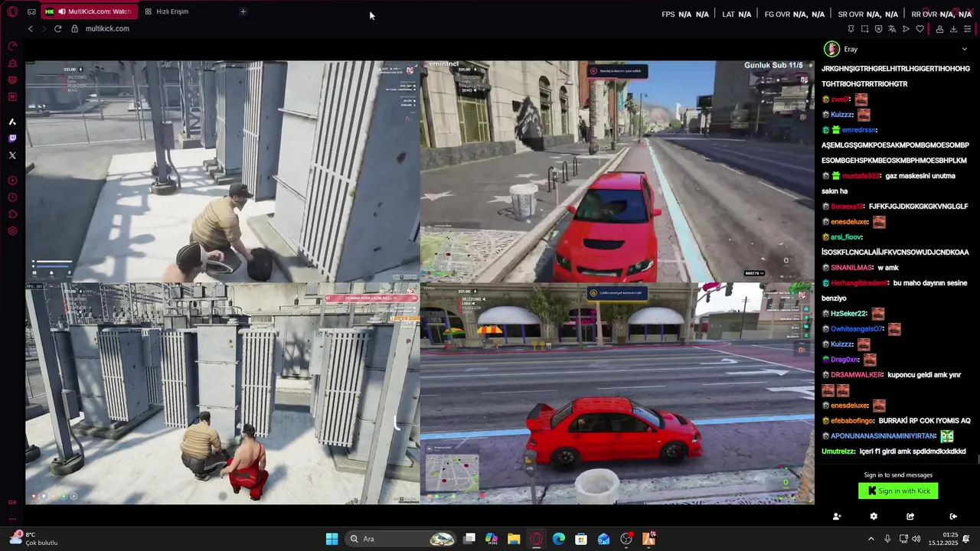Image resolution: width=980 pixels, height=551 pixels.
Task: Open bottom-right stream with red car side view
Action: point(617,393)
